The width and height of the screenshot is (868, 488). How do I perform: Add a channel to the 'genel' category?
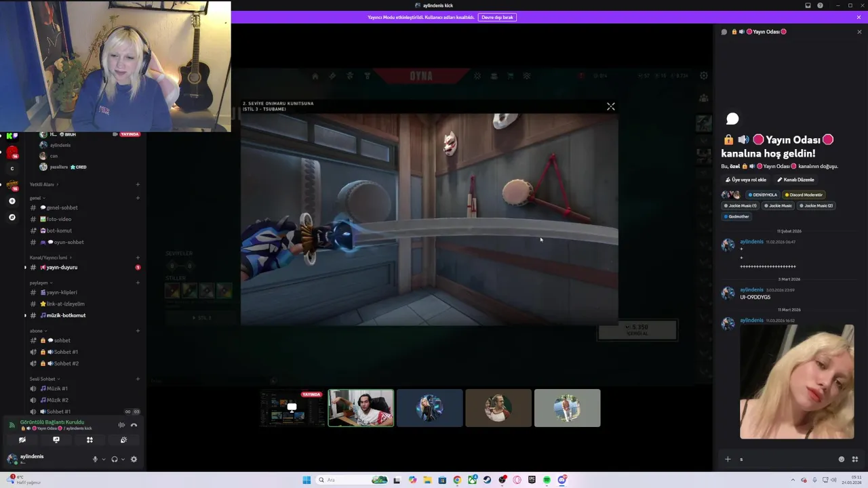pos(138,198)
